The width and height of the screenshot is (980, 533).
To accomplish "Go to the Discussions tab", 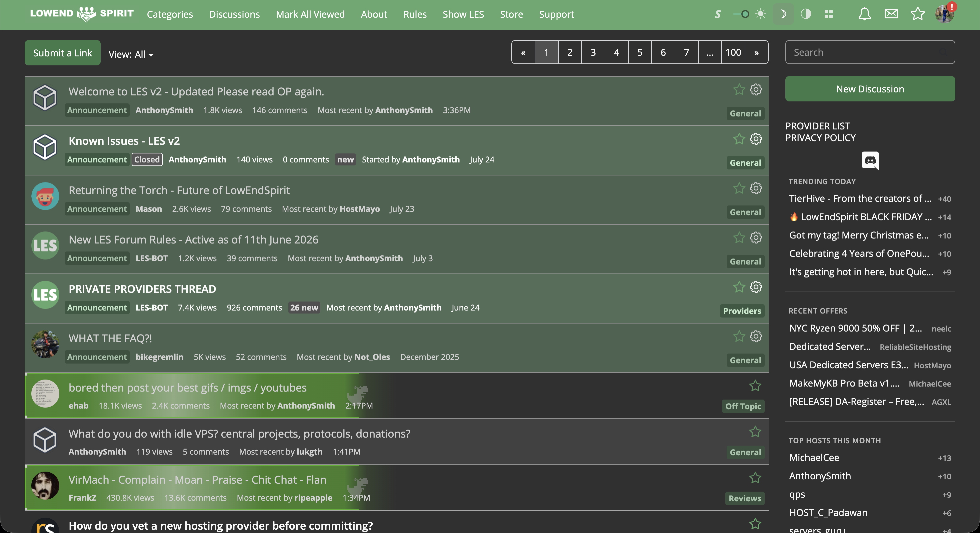I will pos(234,14).
